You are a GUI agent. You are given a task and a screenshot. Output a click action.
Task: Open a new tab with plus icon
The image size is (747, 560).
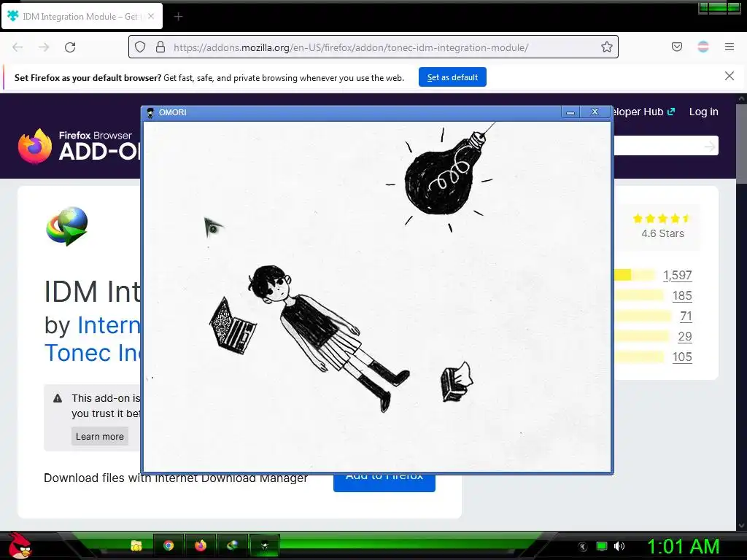178,17
